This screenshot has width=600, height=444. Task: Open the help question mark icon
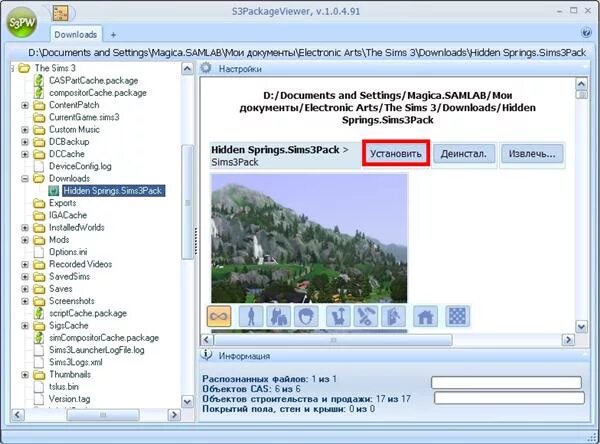click(586, 33)
